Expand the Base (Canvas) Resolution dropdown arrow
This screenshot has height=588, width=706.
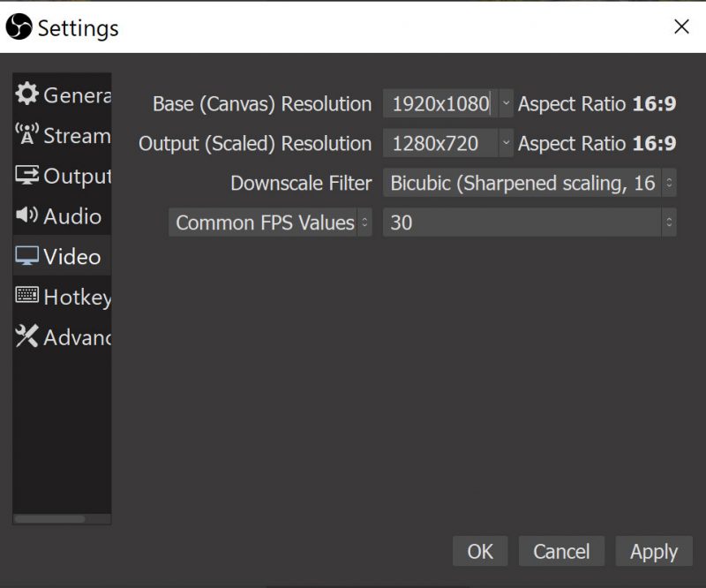point(505,103)
